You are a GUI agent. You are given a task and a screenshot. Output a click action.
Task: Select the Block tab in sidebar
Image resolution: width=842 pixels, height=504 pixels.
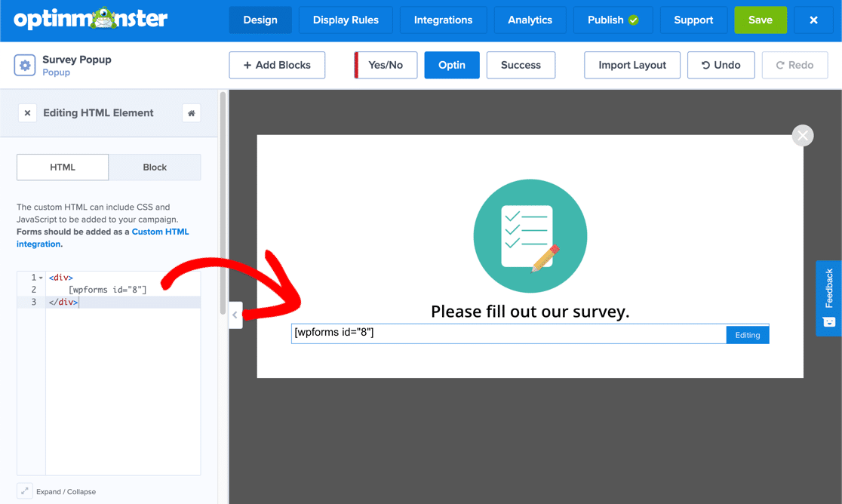(x=155, y=167)
